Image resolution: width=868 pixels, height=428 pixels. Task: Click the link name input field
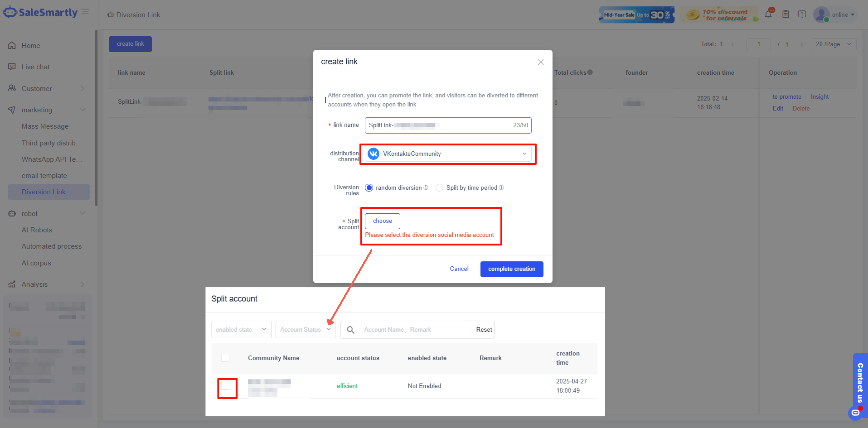point(438,125)
